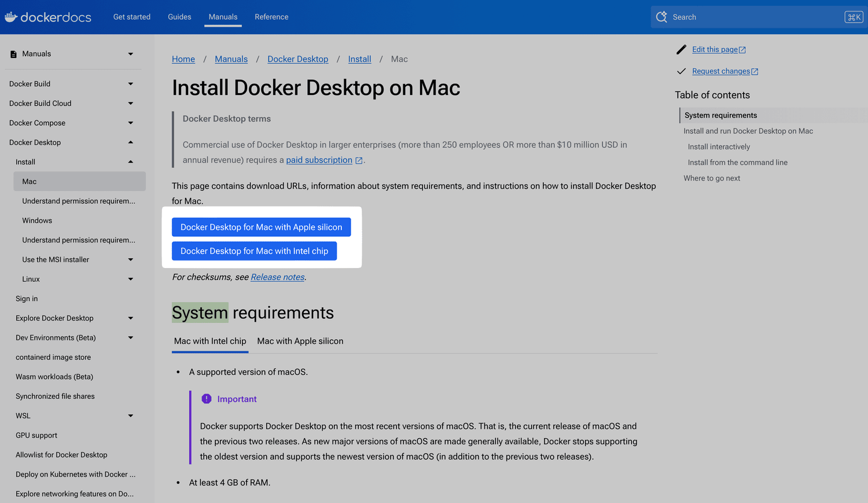Click external link icon after paid subscription
The height and width of the screenshot is (503, 868).
click(x=359, y=160)
